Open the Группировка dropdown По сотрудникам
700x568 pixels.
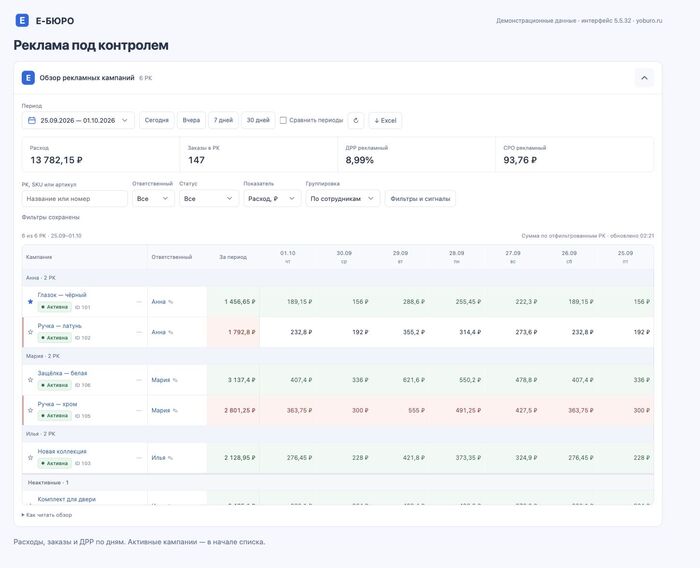342,198
